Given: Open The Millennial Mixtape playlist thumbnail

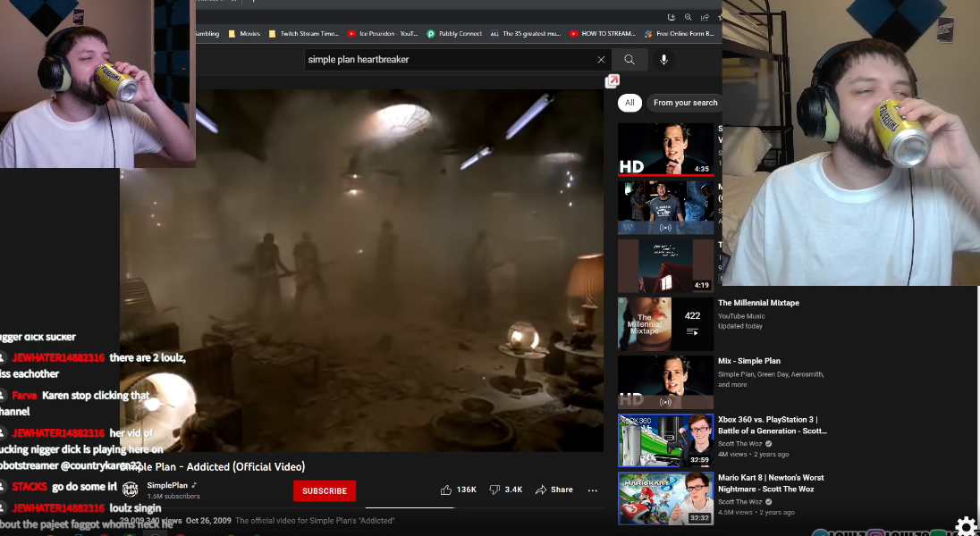Looking at the screenshot, I should [665, 323].
